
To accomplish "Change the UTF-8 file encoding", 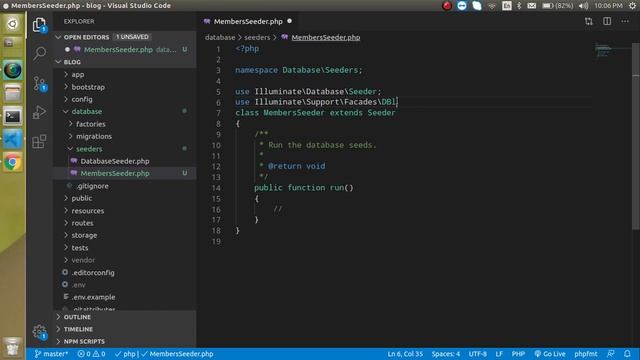I will pos(478,354).
